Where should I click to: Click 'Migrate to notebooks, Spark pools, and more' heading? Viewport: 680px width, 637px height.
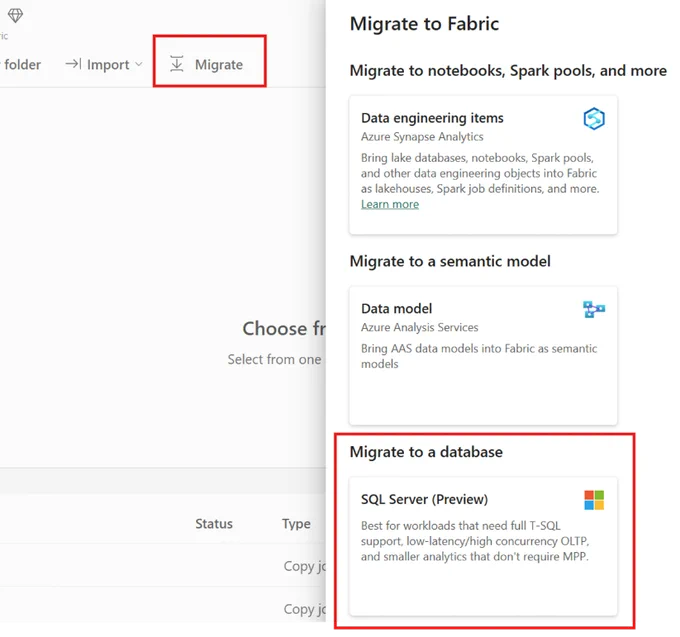(508, 71)
